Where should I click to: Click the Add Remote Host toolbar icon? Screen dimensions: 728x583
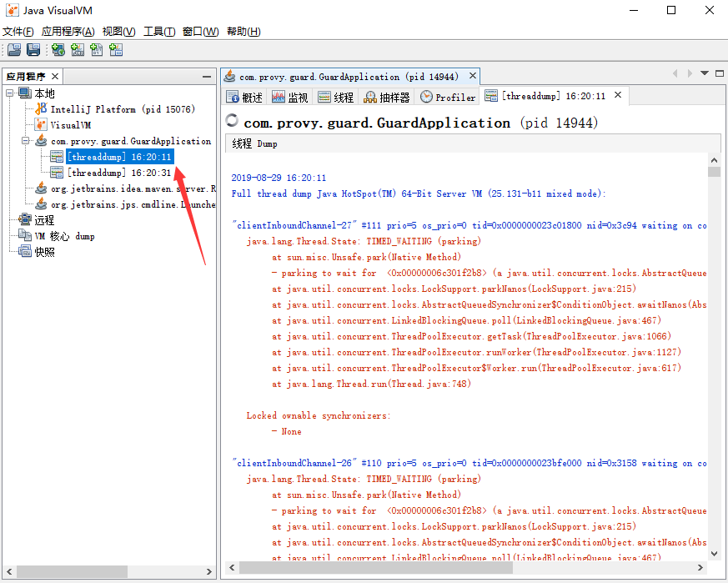coord(58,51)
